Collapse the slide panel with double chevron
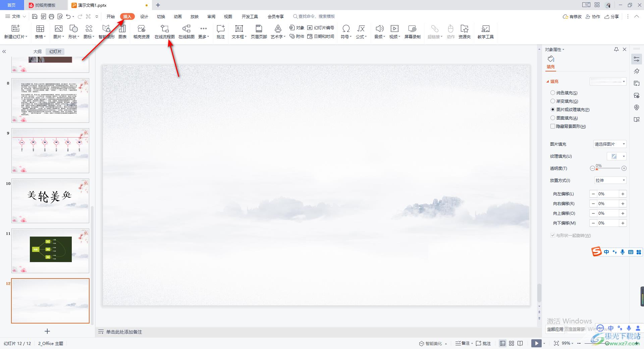 tap(4, 52)
